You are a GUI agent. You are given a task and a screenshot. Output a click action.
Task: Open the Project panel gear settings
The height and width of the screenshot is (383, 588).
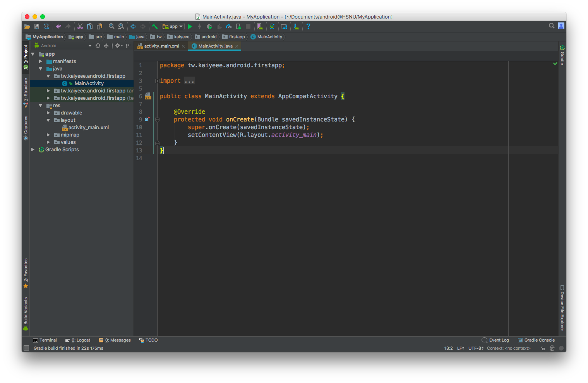click(118, 46)
